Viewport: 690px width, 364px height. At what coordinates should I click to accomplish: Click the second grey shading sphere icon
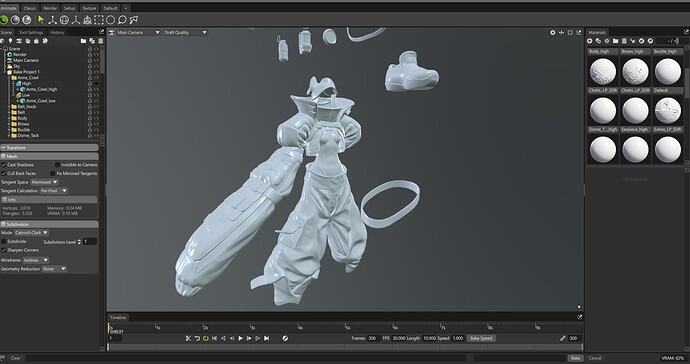[x=15, y=20]
